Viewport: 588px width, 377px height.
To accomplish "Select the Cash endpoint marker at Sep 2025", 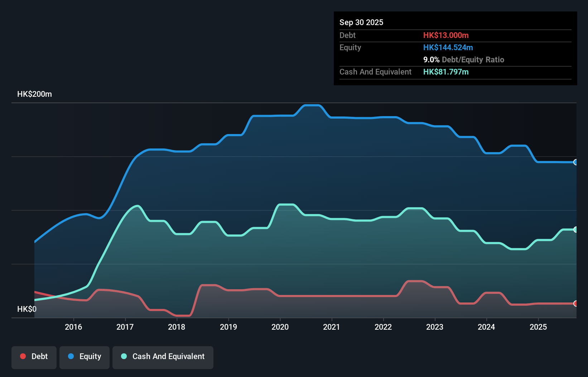I will tap(576, 229).
